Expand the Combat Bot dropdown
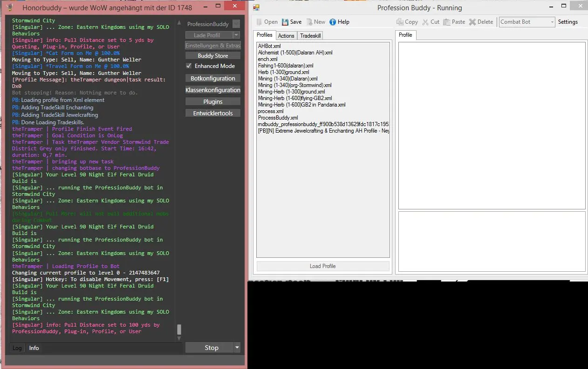 552,22
